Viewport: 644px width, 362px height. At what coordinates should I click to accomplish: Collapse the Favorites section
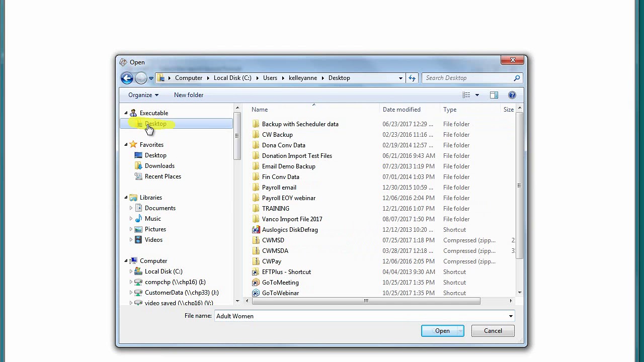pos(126,144)
